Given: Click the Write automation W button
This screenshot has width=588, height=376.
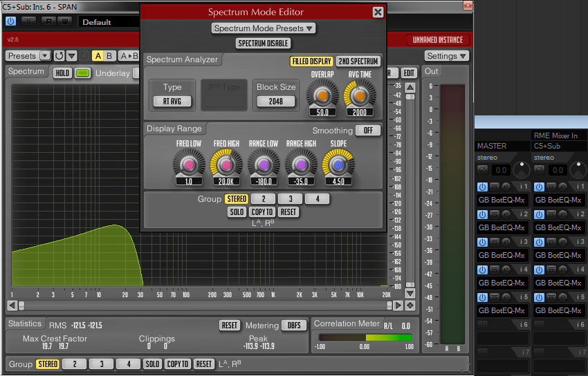Looking at the screenshot, I should click(x=65, y=21).
